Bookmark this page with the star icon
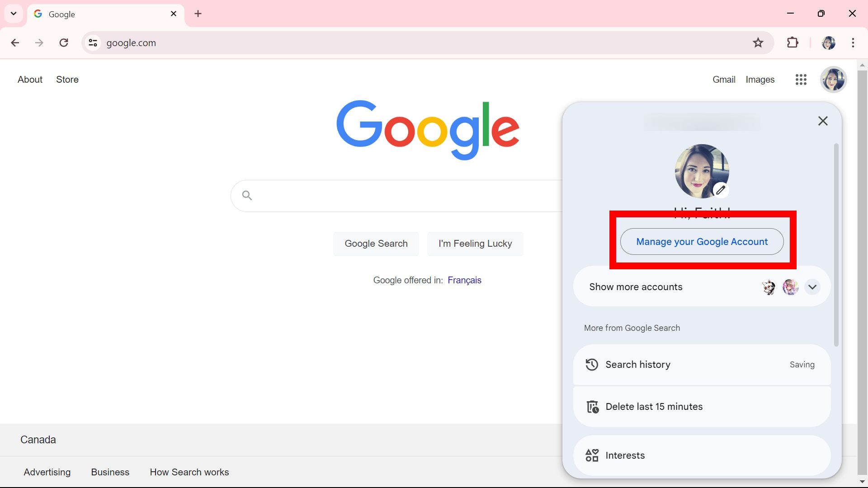 click(x=759, y=42)
